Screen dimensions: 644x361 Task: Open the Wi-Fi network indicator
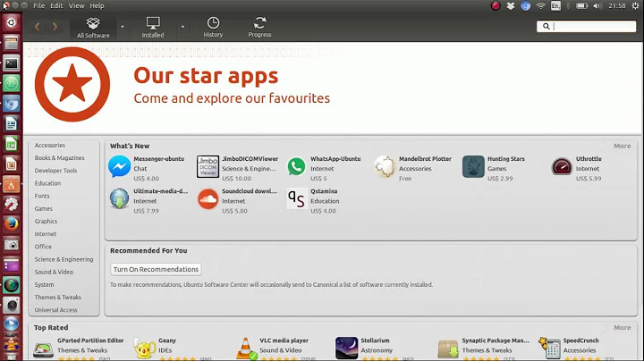coord(540,5)
